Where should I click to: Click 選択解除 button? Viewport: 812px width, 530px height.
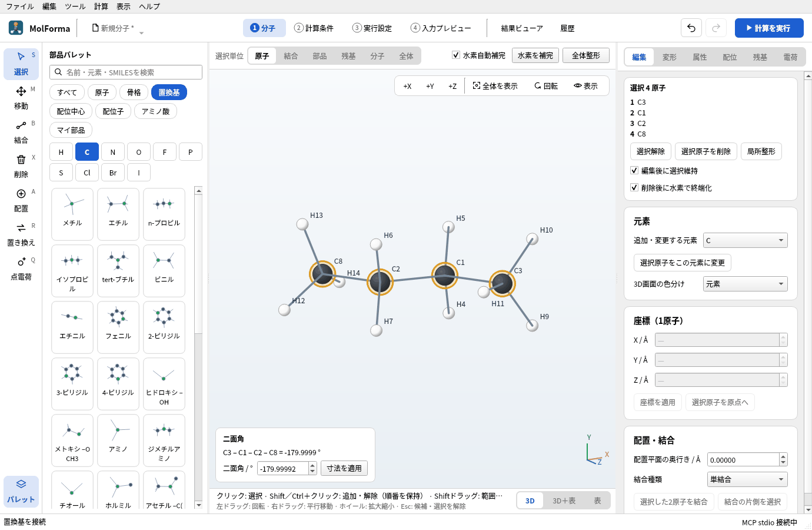[651, 151]
